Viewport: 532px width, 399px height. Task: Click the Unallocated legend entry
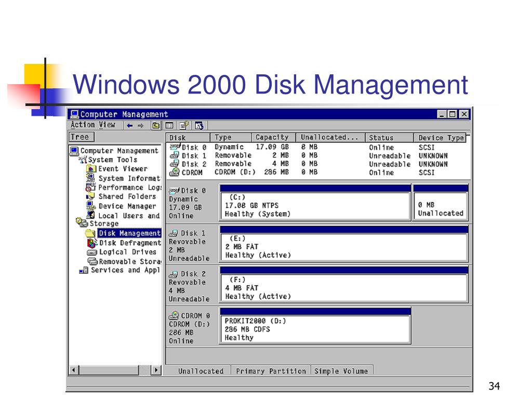pos(201,371)
